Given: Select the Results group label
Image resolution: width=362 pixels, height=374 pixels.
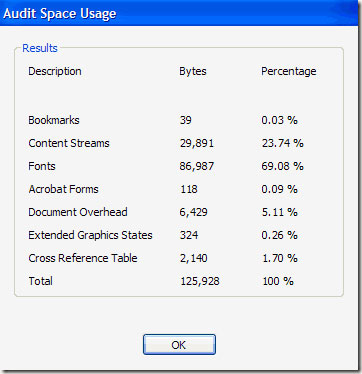Looking at the screenshot, I should coord(40,48).
